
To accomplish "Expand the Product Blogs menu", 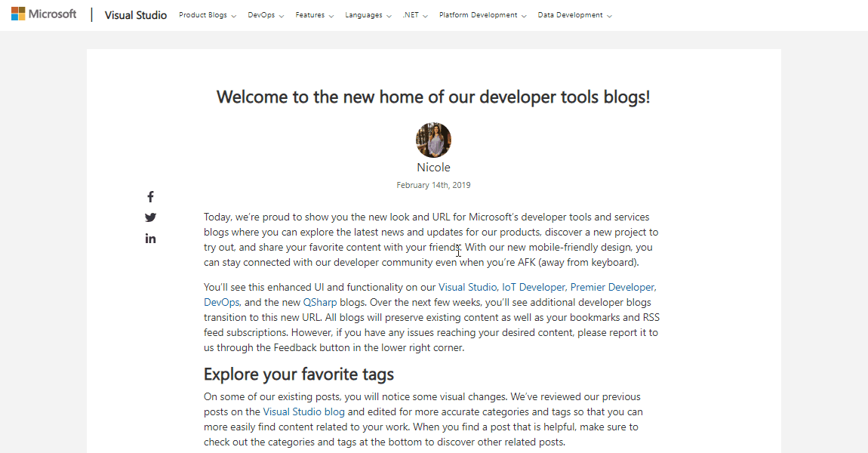I will [208, 16].
